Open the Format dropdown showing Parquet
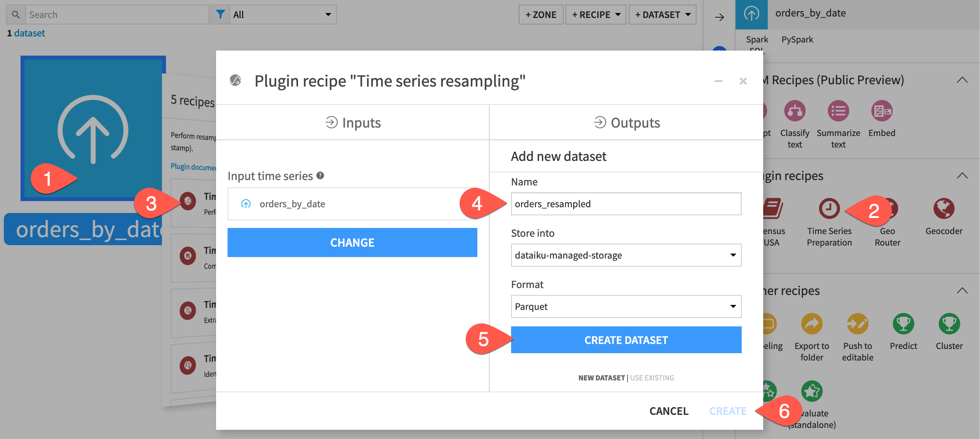The height and width of the screenshot is (439, 980). 626,306
